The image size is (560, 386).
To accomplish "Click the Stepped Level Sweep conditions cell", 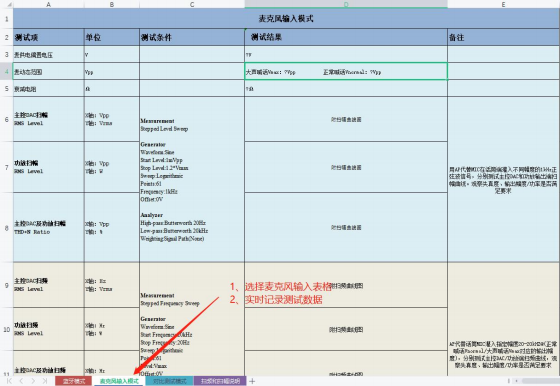I will (x=192, y=179).
